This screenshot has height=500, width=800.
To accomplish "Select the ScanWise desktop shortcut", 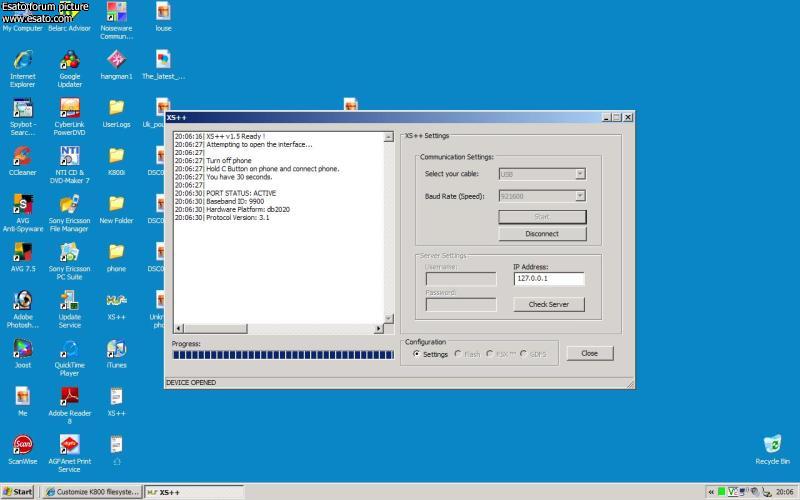I will [22, 449].
